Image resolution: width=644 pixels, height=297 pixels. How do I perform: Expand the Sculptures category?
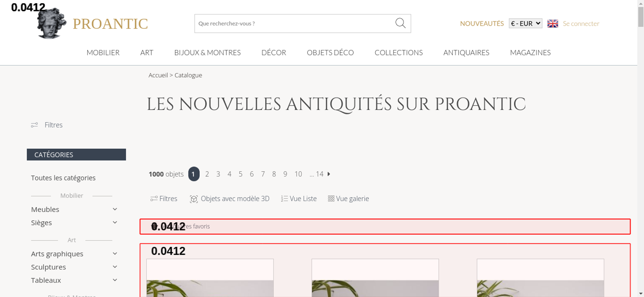tap(115, 267)
